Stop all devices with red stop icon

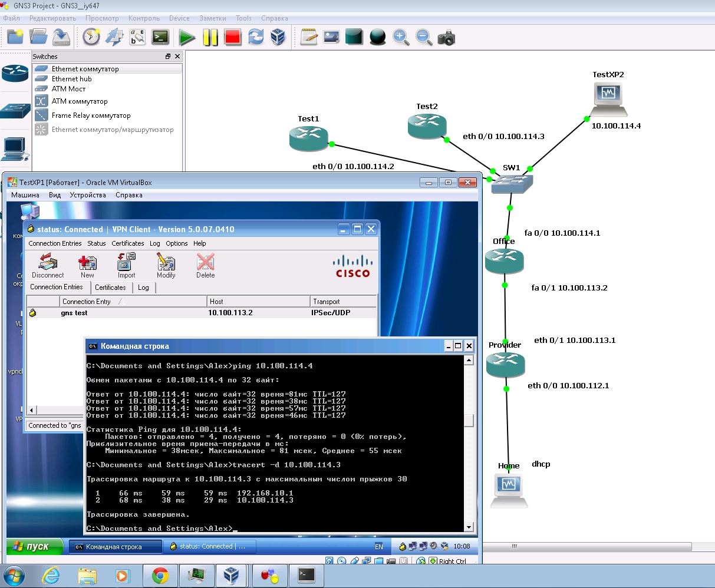click(x=233, y=38)
